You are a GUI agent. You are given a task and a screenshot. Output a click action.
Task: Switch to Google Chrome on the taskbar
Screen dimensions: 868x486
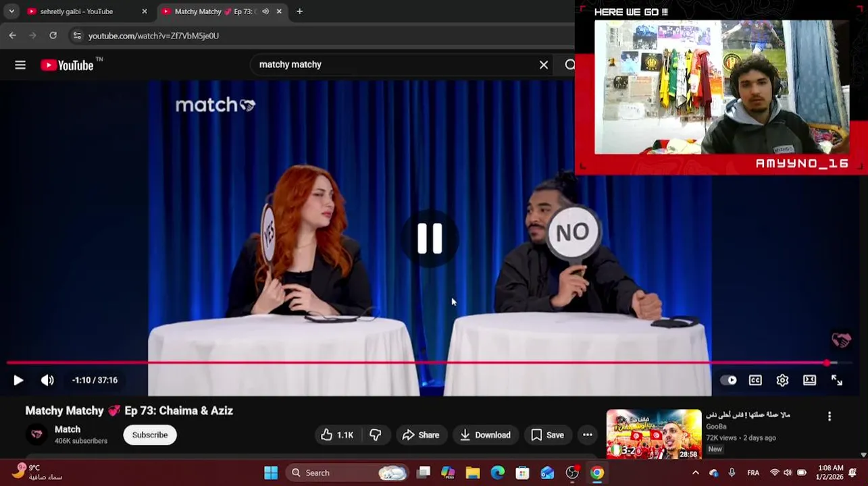(597, 473)
